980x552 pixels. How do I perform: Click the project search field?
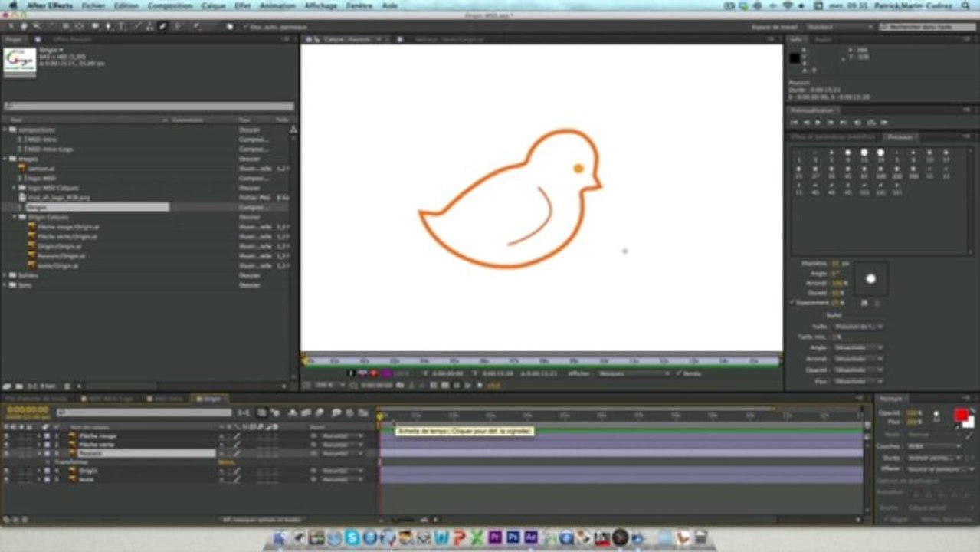coord(149,107)
